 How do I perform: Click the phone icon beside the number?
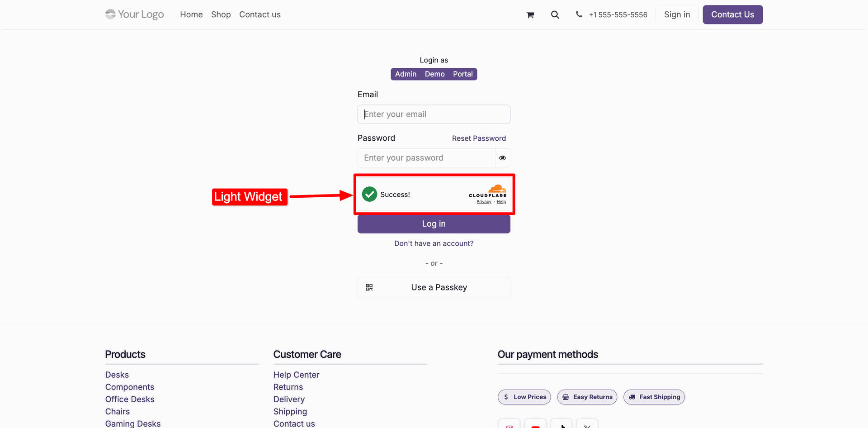point(579,14)
